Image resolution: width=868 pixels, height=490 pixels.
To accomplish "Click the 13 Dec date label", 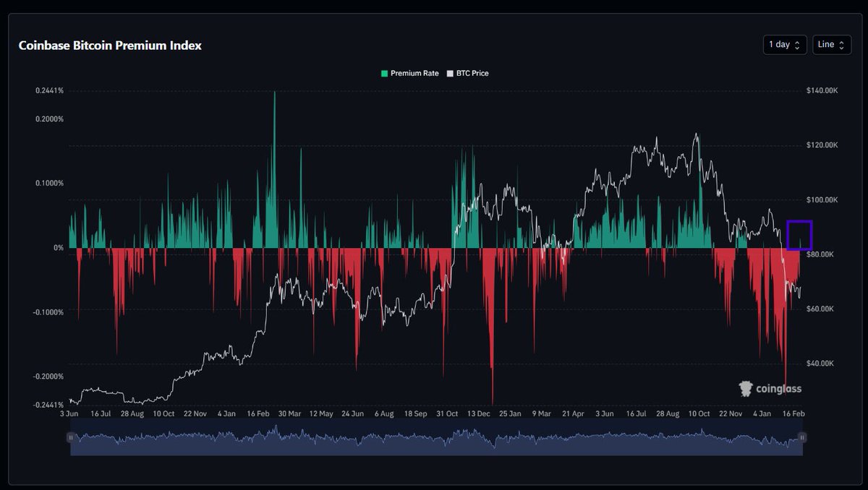I will (x=478, y=414).
